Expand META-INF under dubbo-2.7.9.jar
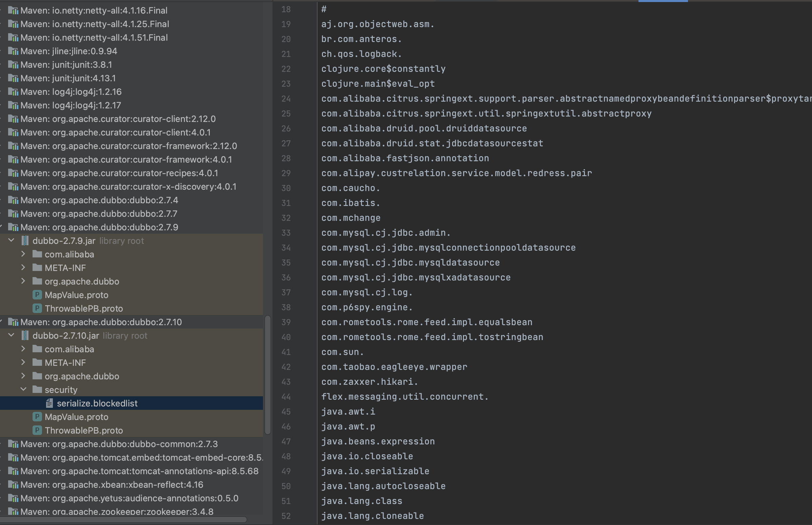812x525 pixels. 23,268
